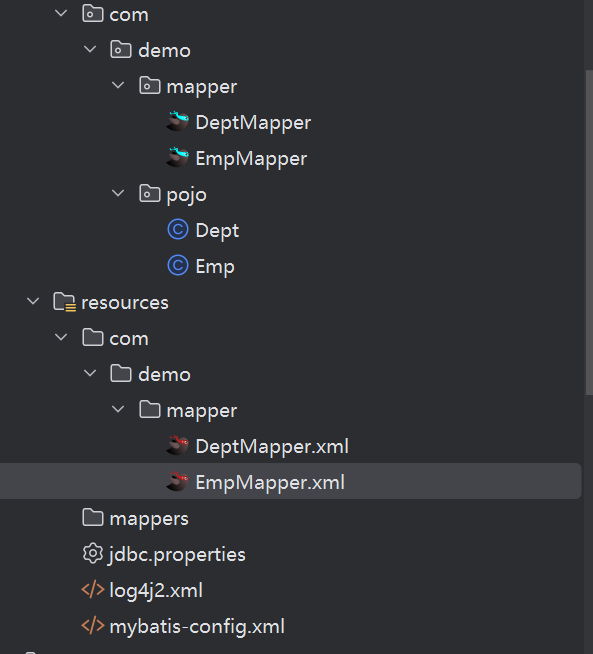Click the jdbc.properties gear icon
This screenshot has height=654, width=593.
point(93,553)
